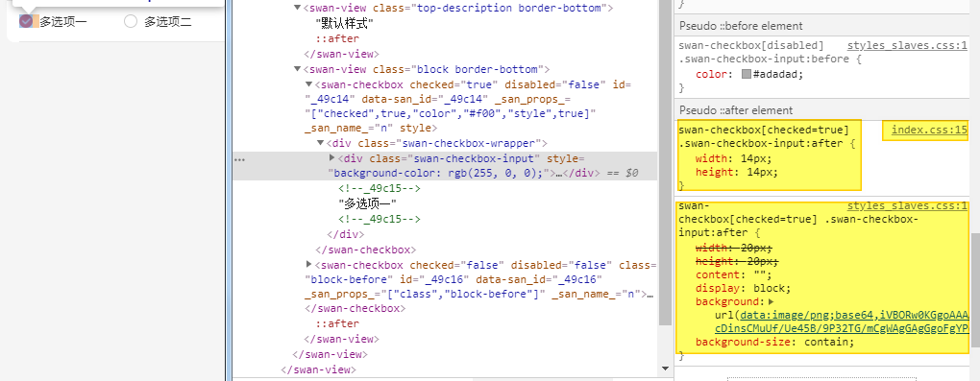The height and width of the screenshot is (381, 980).
Task: Select the first <!--_49c15--> comment node
Action: [x=380, y=189]
